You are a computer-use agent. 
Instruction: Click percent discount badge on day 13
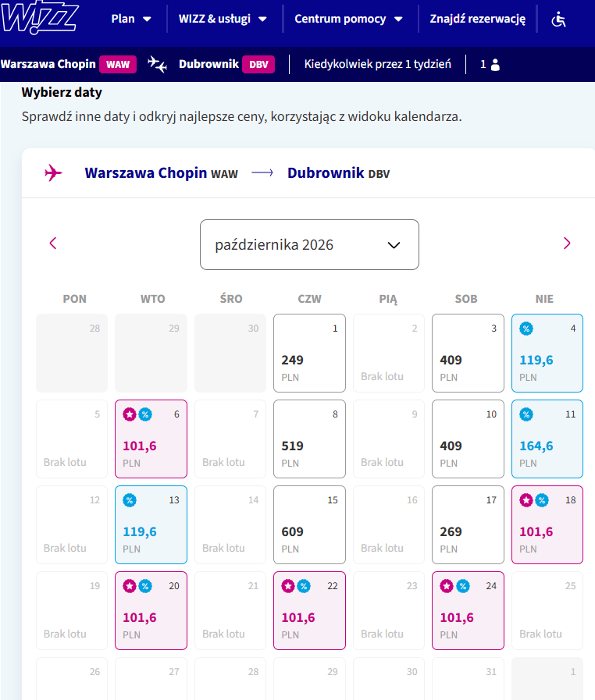tap(130, 500)
